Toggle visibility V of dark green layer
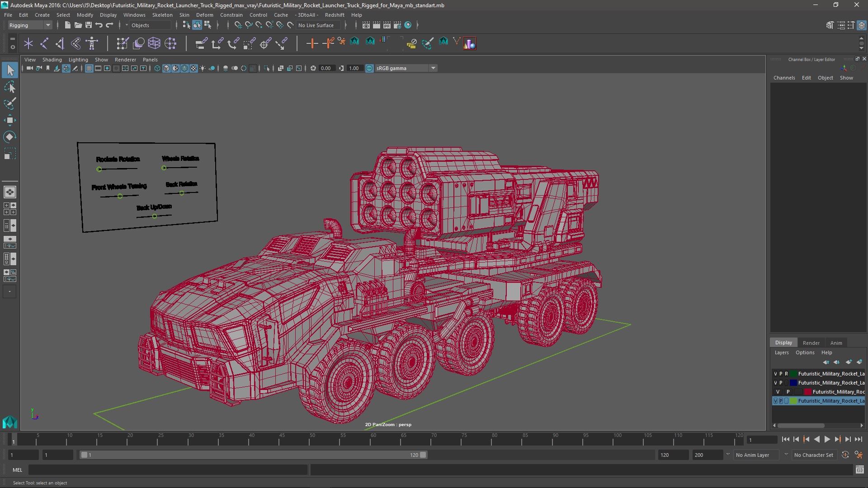This screenshot has height=488, width=868. (776, 374)
